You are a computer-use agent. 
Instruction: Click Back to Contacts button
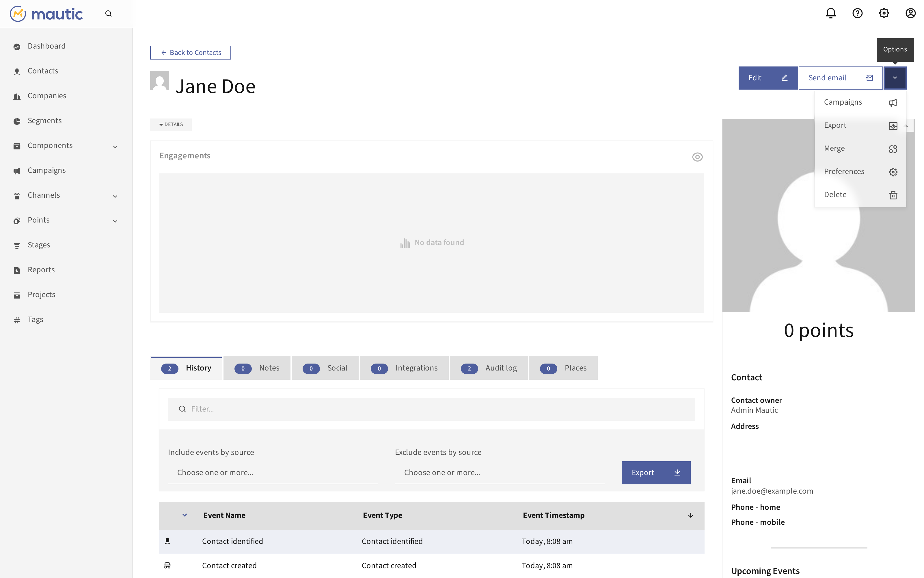pos(190,52)
